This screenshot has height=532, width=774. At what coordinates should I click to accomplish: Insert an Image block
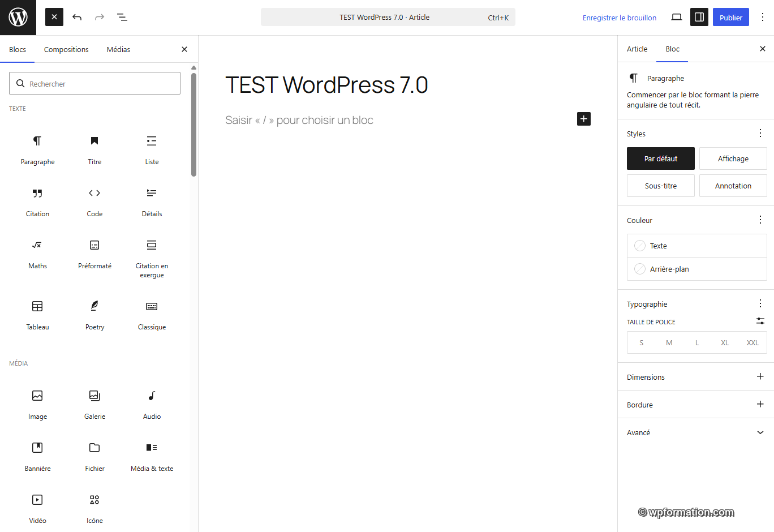[37, 404]
